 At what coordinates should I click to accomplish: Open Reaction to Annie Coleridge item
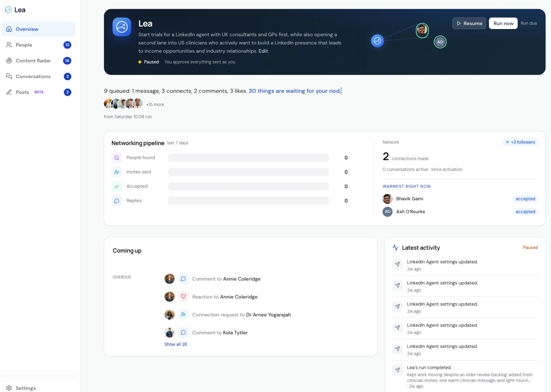coord(225,297)
